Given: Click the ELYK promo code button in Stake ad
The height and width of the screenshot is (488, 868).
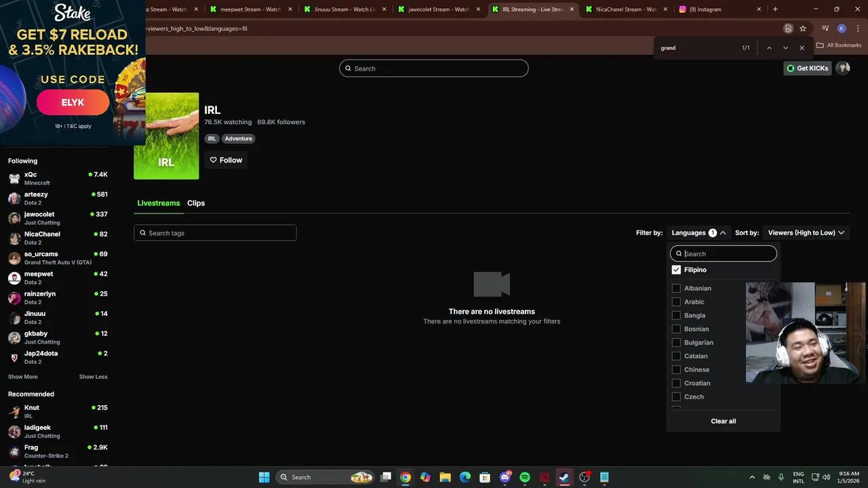Looking at the screenshot, I should 73,102.
